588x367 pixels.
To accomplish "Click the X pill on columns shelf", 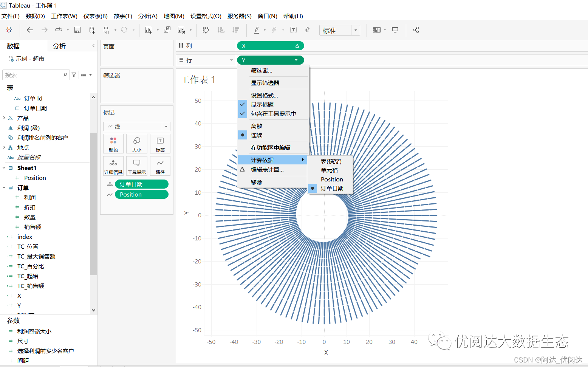I will [x=270, y=46].
